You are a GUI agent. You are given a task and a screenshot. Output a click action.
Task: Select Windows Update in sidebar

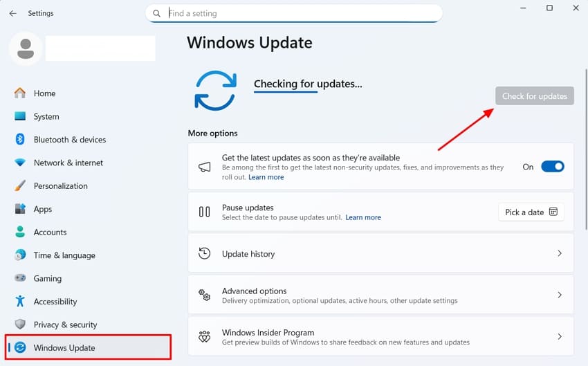[88, 347]
